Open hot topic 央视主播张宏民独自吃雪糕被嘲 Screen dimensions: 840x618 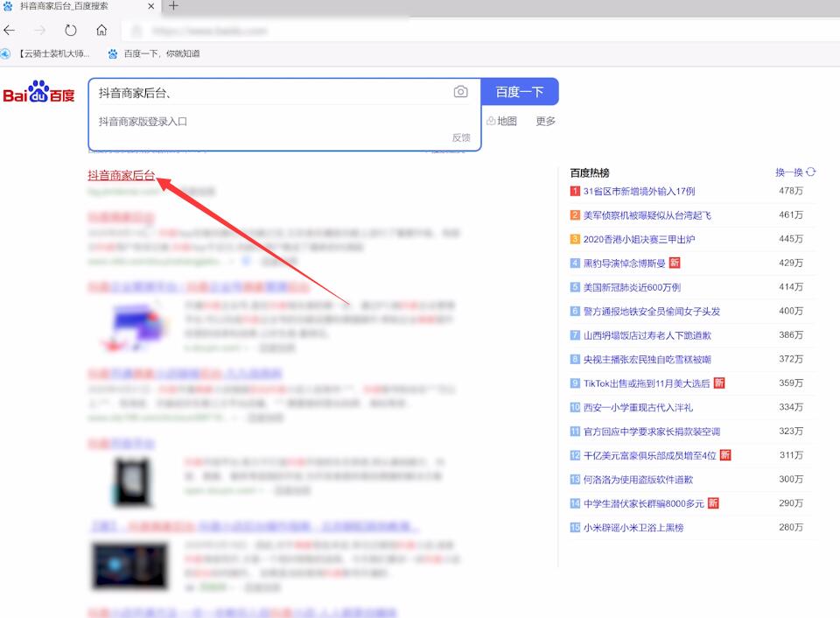point(647,360)
